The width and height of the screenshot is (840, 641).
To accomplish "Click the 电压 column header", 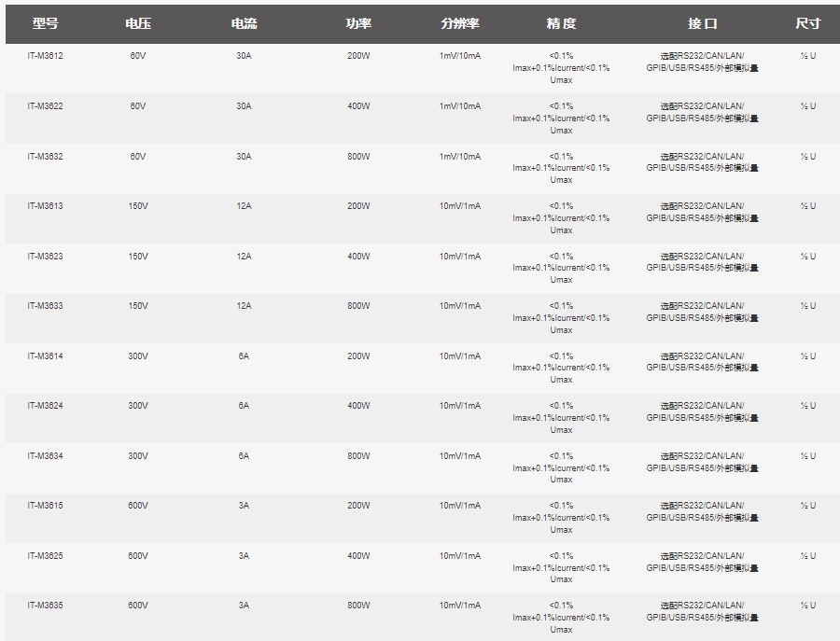I will coord(138,23).
